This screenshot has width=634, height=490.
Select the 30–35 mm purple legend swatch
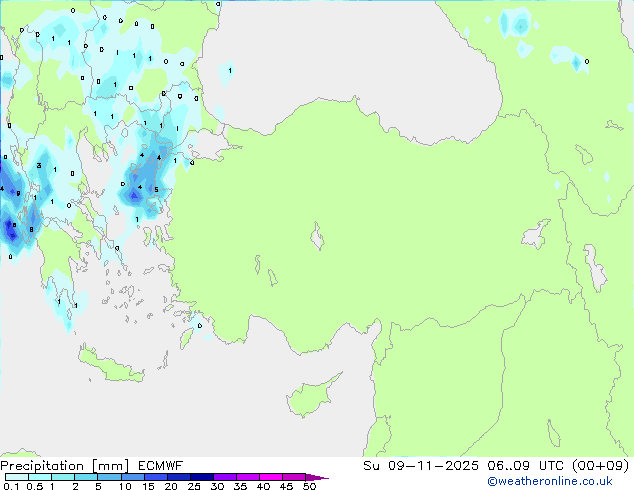[x=225, y=477]
